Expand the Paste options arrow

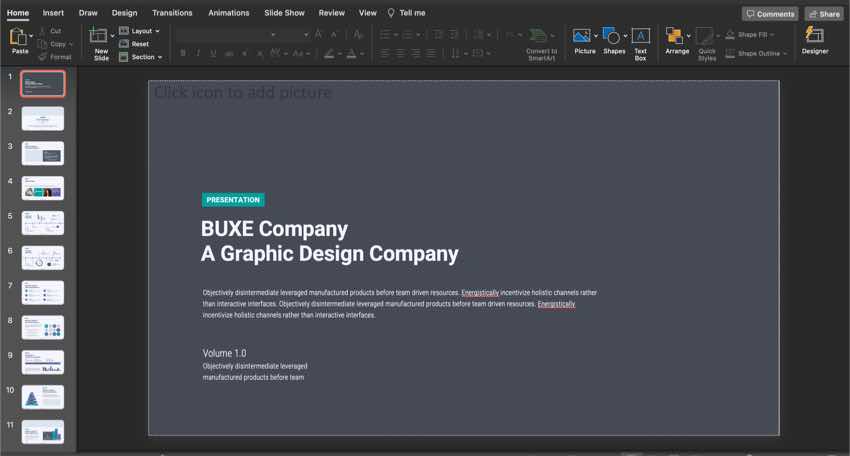31,36
